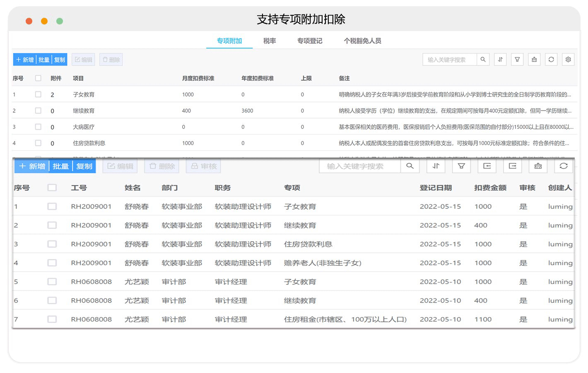Click 编辑 button in the lower panel
This screenshot has width=588, height=373.
pyautogui.click(x=120, y=166)
